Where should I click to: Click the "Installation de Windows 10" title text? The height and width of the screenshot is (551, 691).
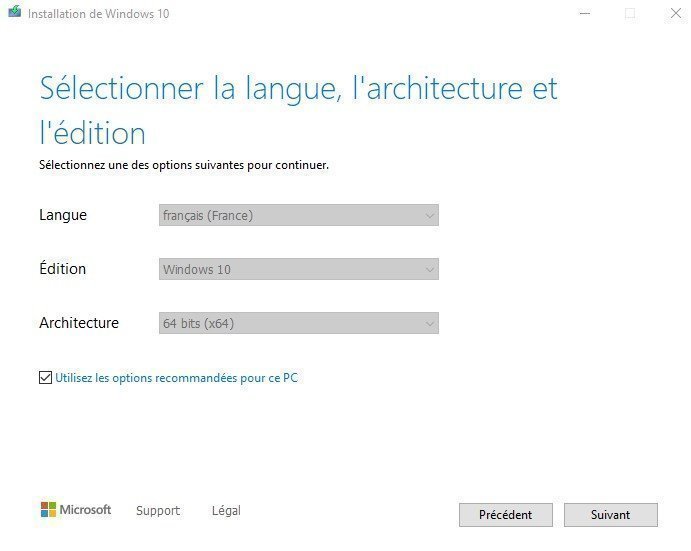[x=98, y=14]
